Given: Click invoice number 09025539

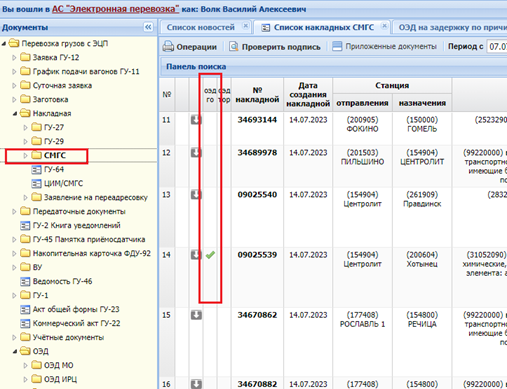Looking at the screenshot, I should point(257,255).
